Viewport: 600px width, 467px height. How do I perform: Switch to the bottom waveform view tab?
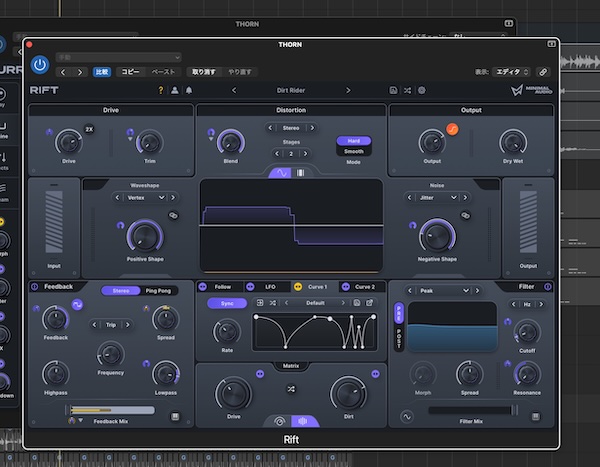pos(303,421)
